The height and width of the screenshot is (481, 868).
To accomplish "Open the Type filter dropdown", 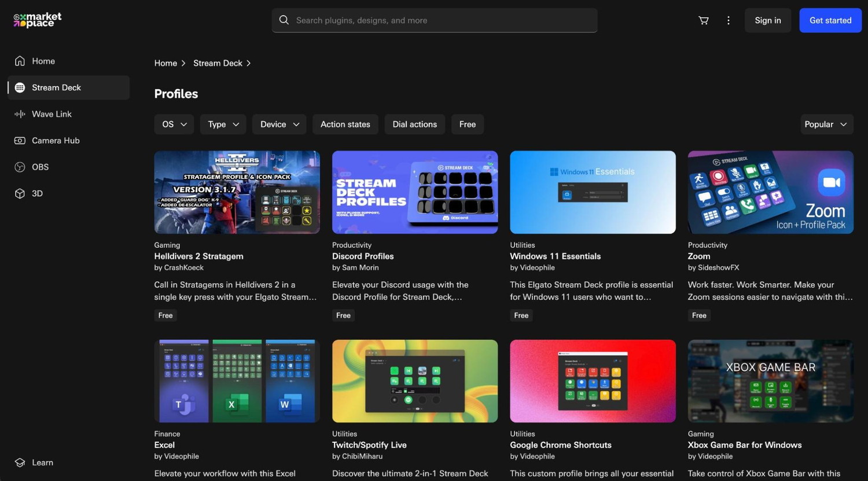I will (223, 124).
